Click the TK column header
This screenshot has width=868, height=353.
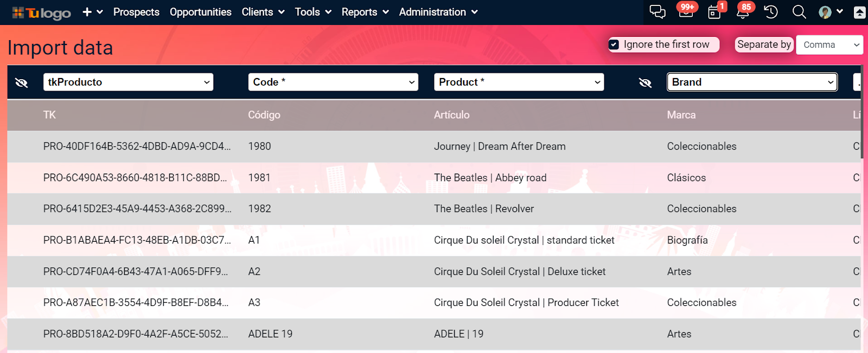[x=49, y=115]
